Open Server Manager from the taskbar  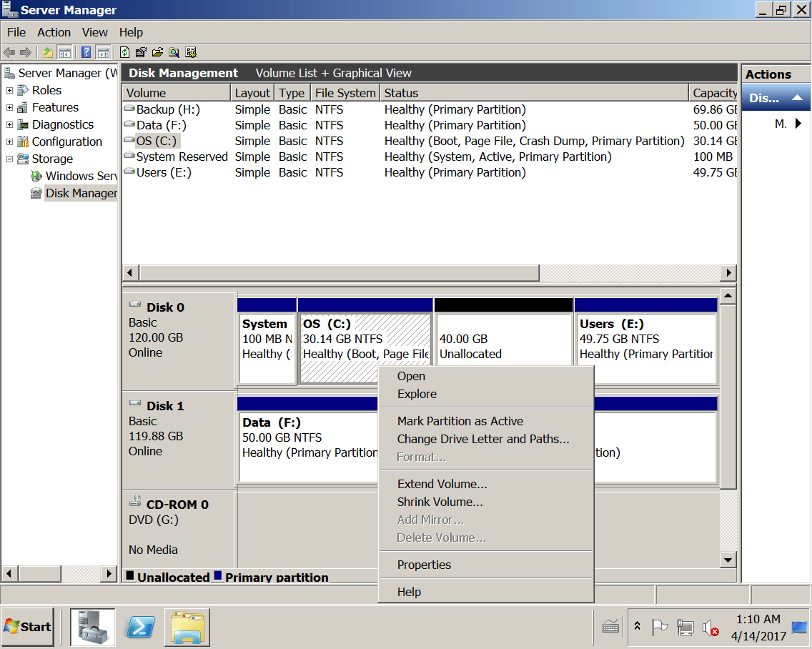(93, 627)
